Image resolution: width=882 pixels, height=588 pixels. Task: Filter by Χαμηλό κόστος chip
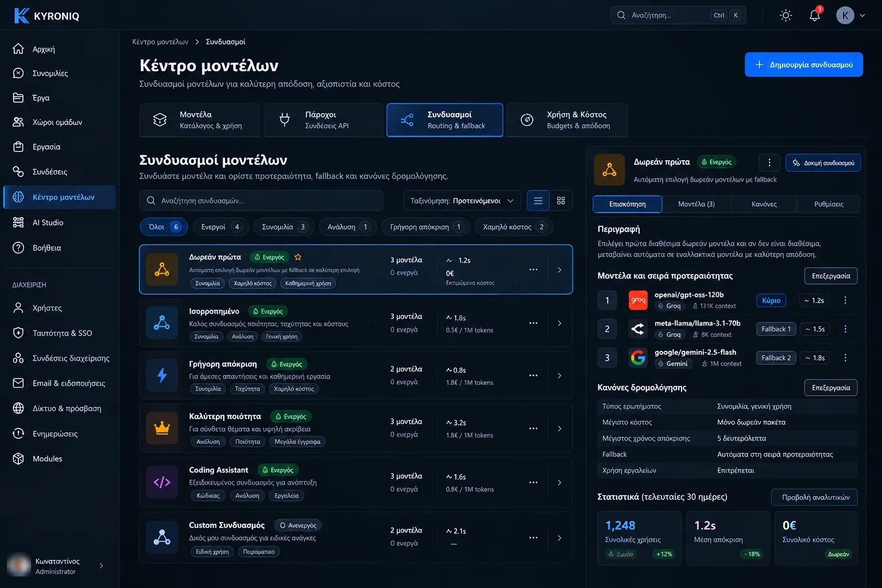pos(514,227)
